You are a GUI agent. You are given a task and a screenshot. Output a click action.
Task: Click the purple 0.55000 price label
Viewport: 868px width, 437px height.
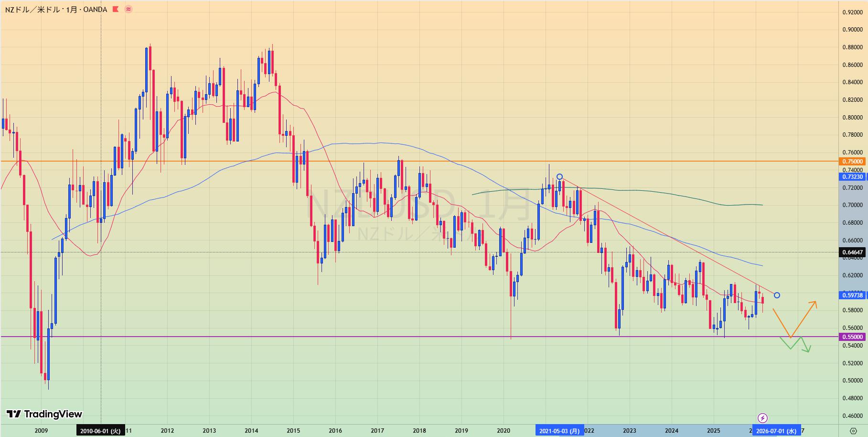(852, 337)
